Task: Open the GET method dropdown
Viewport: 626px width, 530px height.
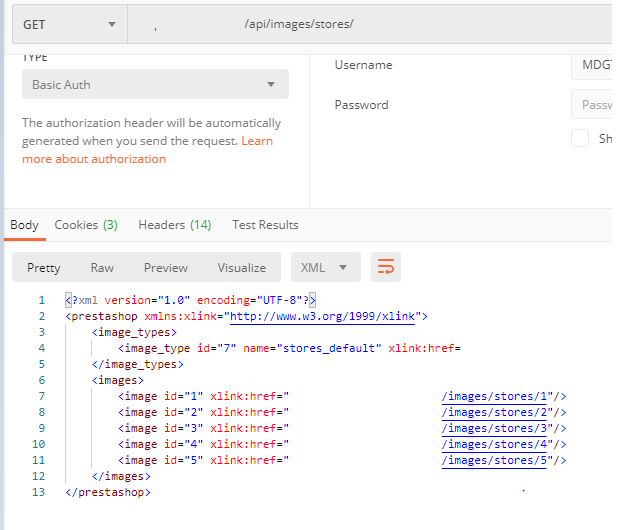Action: tap(68, 24)
